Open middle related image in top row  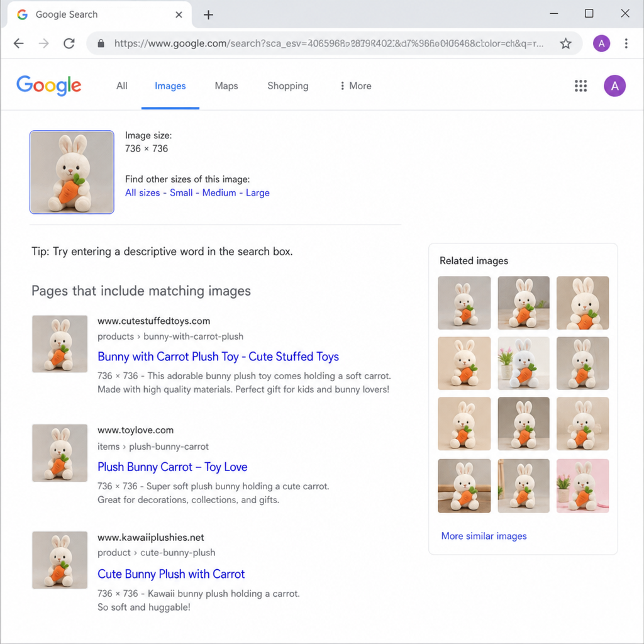click(523, 303)
